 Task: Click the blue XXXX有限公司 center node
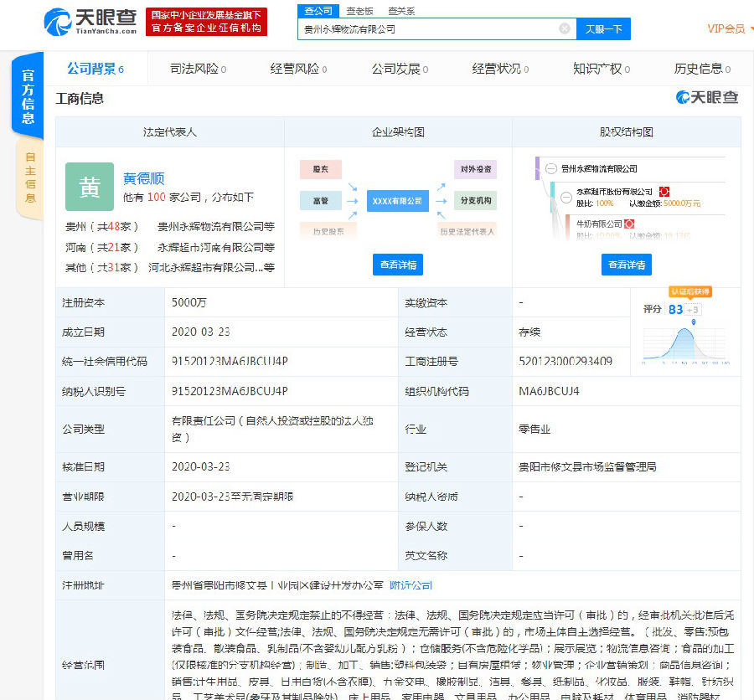(x=398, y=201)
